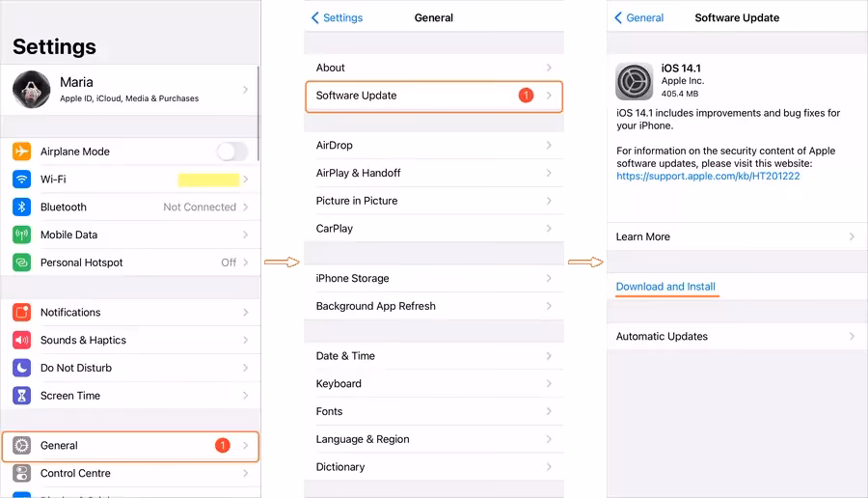
Task: Click the General gear icon
Action: click(x=21, y=446)
